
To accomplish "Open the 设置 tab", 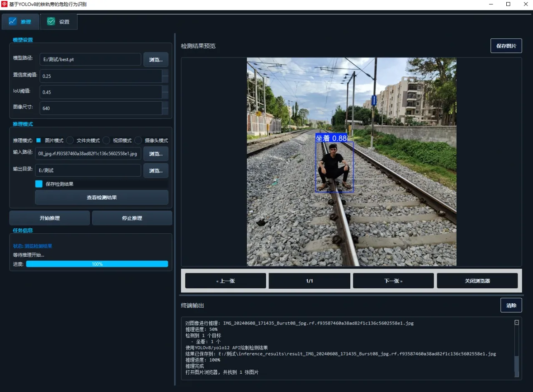I will [x=58, y=22].
